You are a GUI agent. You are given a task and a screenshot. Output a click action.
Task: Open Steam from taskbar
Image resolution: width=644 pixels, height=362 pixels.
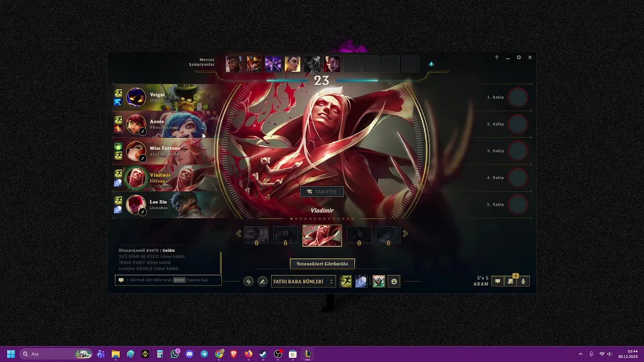pos(263,354)
